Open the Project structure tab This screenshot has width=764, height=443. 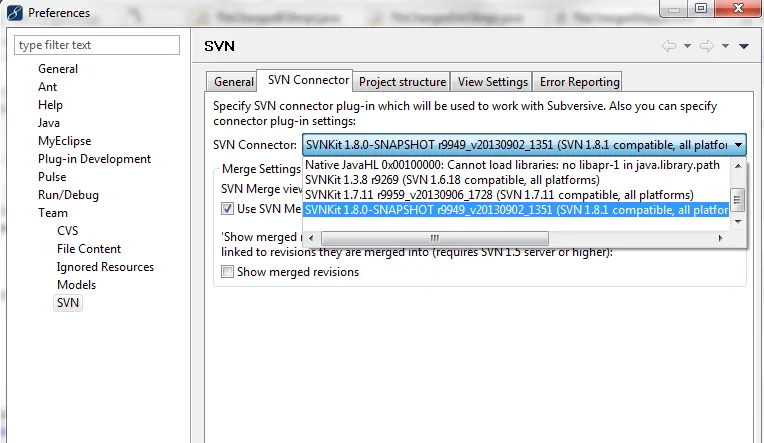(402, 81)
